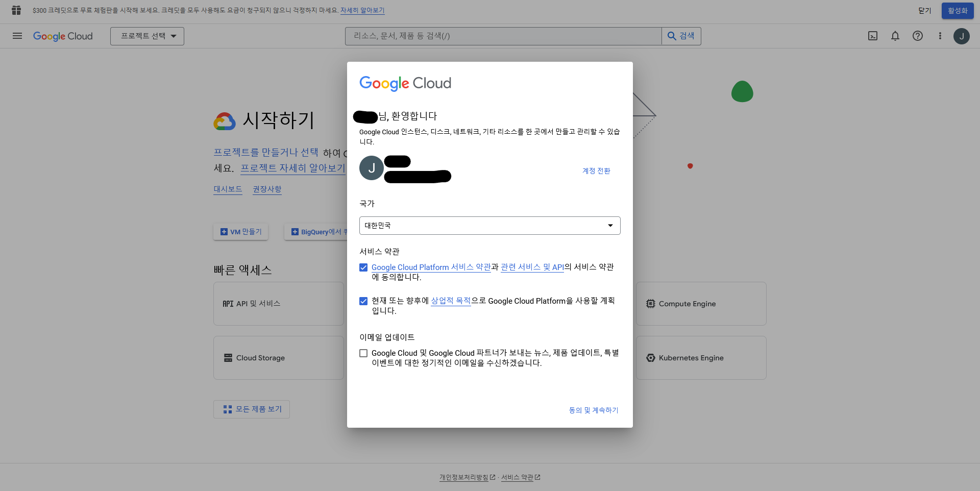Click the footer 서비스 약관 link
This screenshot has height=491, width=980.
point(517,477)
